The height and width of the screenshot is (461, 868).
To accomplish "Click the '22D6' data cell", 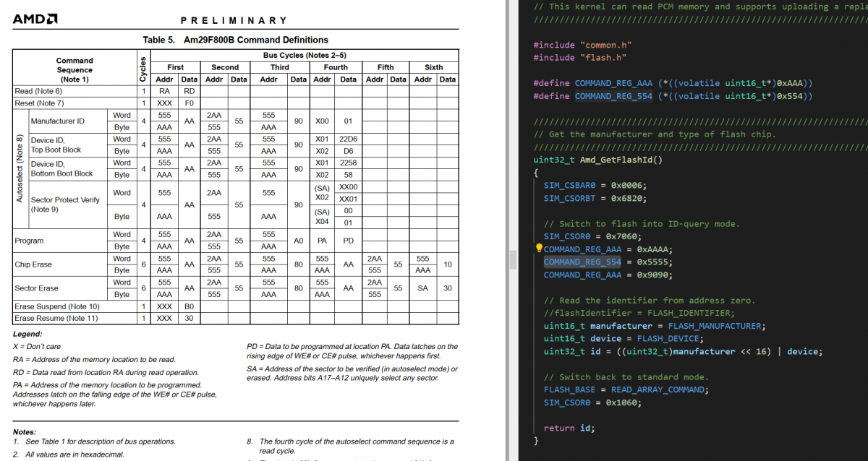I will point(348,139).
